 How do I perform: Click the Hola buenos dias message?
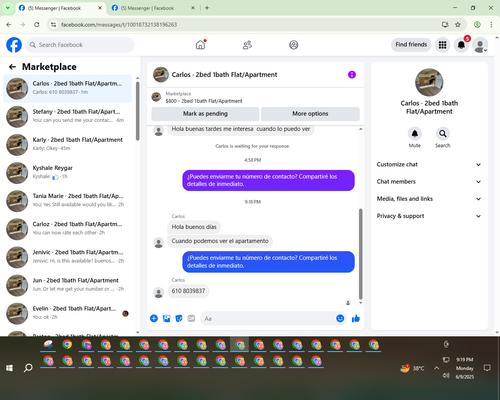click(194, 227)
